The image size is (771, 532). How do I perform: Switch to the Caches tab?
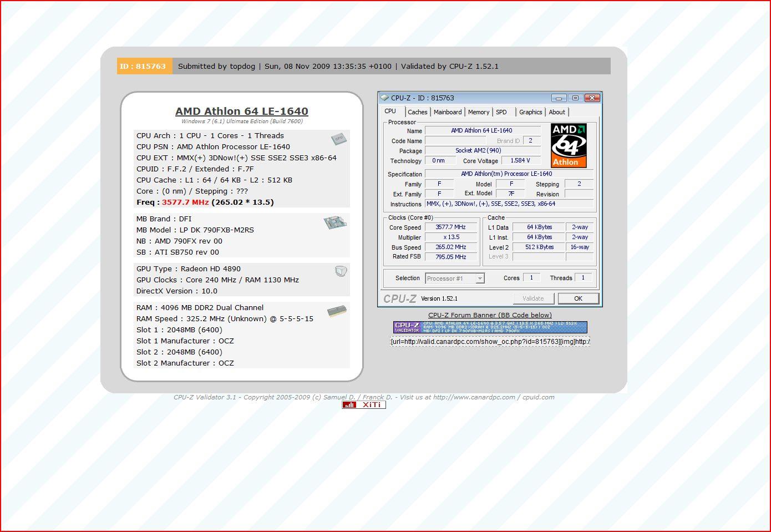tap(418, 112)
